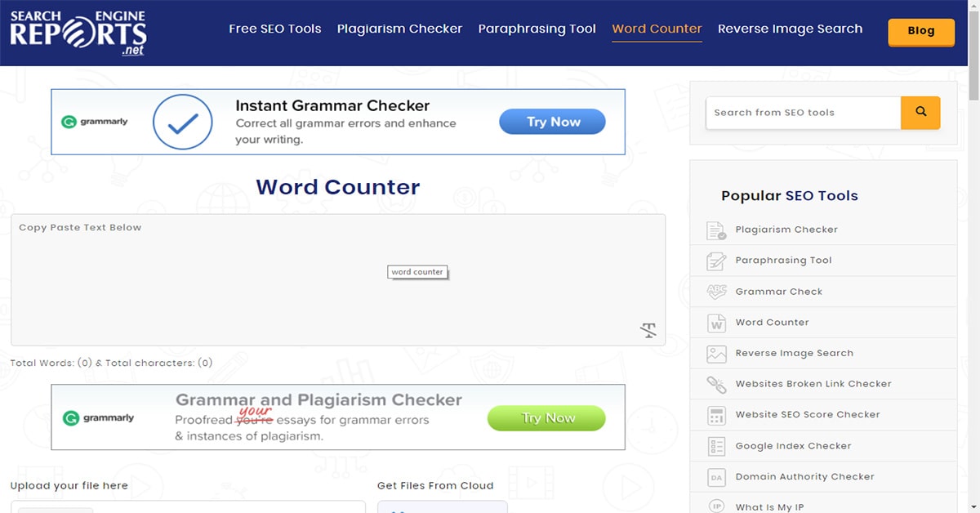Click the clear text icon in textarea

(648, 330)
